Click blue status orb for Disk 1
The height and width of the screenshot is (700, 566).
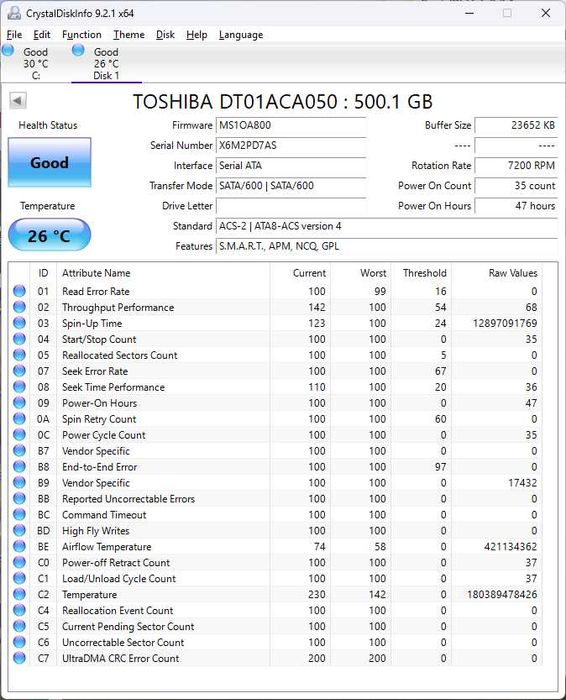tap(78, 50)
